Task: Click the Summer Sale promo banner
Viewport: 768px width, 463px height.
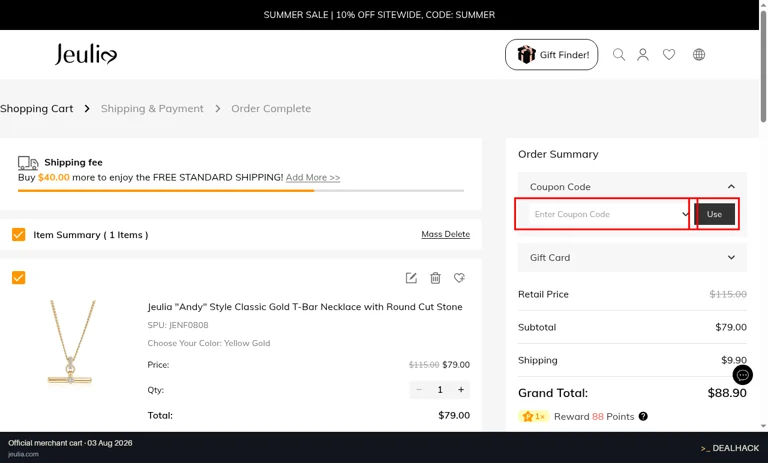Action: point(379,15)
